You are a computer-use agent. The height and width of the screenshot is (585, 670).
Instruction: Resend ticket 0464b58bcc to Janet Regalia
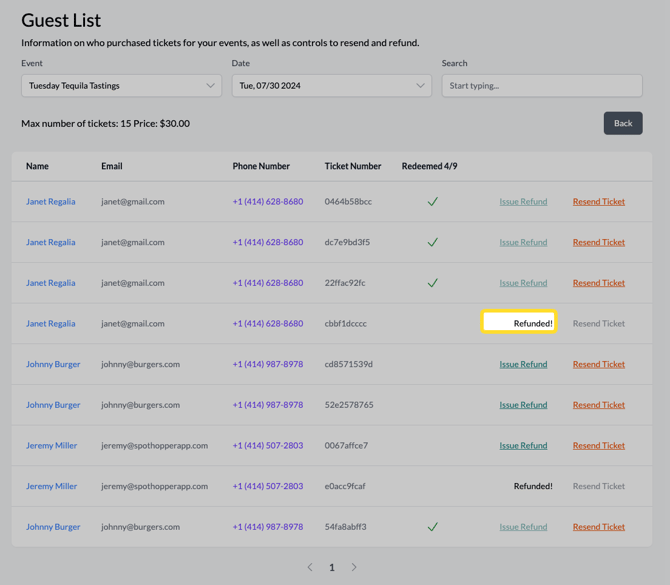(598, 202)
